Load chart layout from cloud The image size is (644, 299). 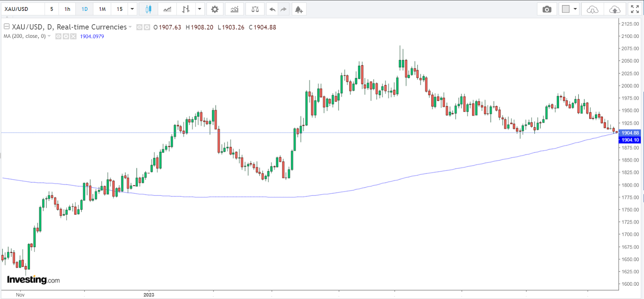[592, 9]
